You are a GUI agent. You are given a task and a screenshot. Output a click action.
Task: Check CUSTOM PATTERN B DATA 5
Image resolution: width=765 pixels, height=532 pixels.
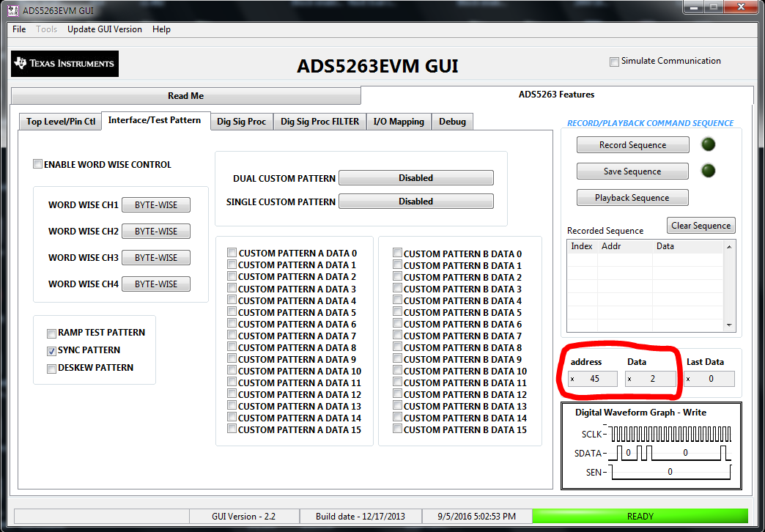click(397, 311)
